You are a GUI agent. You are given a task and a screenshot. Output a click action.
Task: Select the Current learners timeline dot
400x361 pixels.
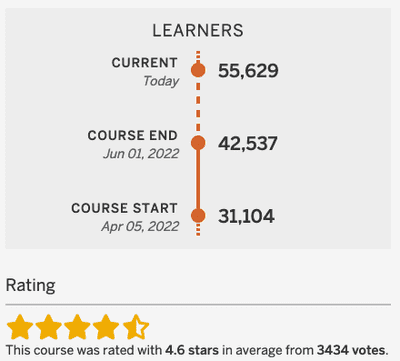[198, 70]
